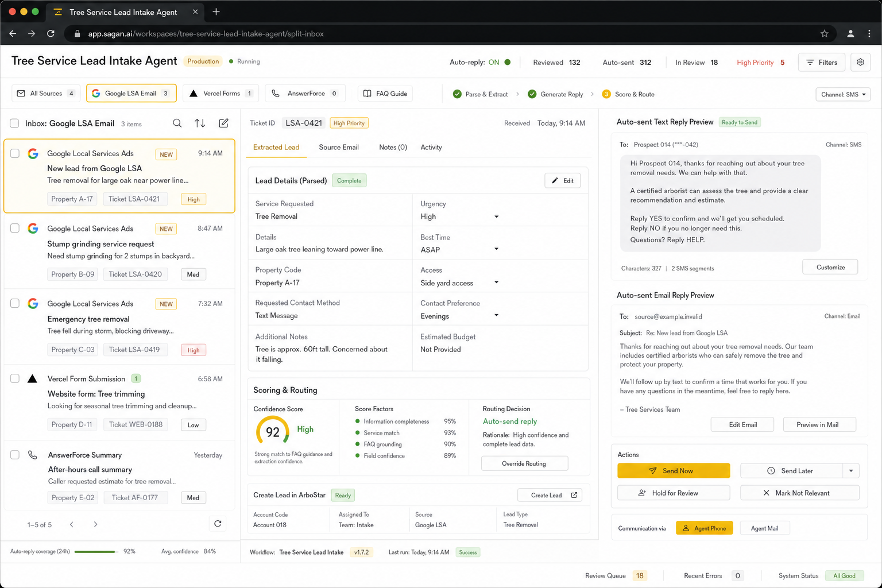Open the settings gear icon
The image size is (882, 588).
point(860,62)
